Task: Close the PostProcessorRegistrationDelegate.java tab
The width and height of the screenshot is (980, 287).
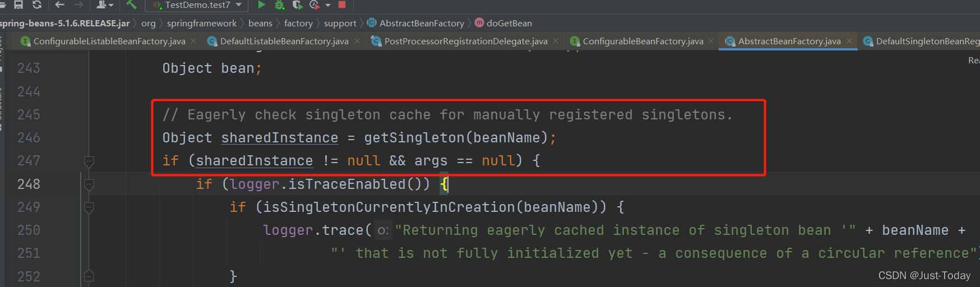Action: [x=556, y=41]
